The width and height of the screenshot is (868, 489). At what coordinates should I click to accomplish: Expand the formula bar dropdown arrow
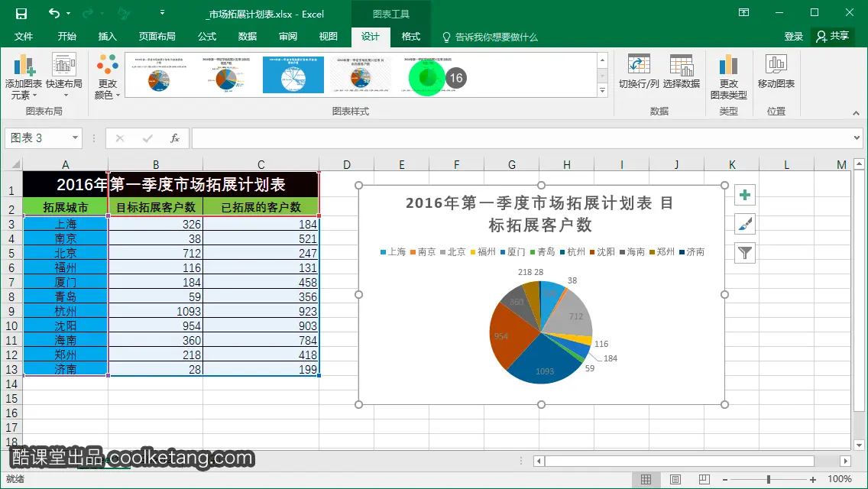point(857,138)
